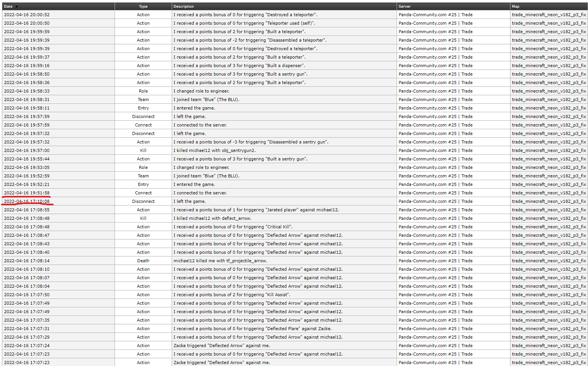Click the Map column header

515,7
